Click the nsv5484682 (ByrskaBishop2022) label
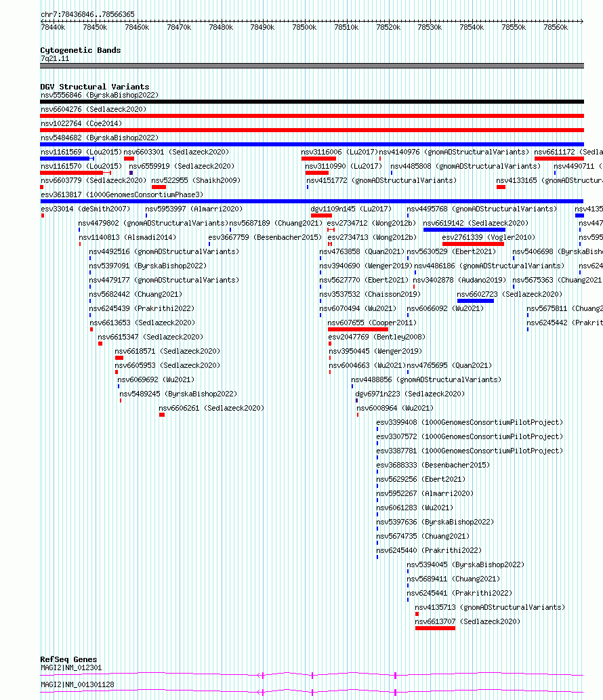Viewport: 603px width, 700px height. coord(100,138)
